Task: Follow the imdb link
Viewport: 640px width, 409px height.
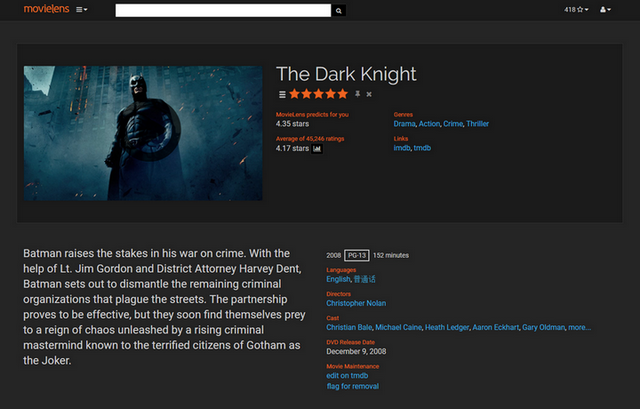Action: pos(402,148)
